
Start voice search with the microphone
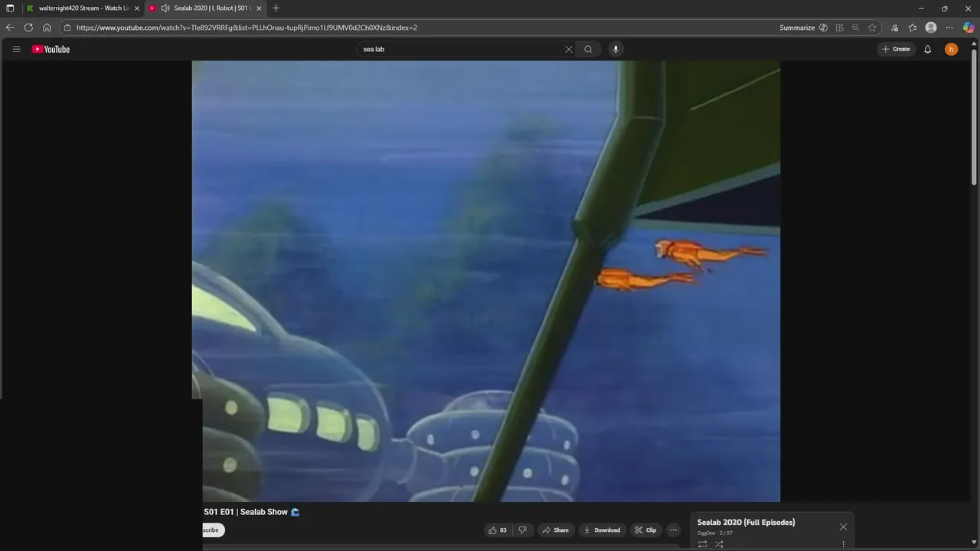615,49
